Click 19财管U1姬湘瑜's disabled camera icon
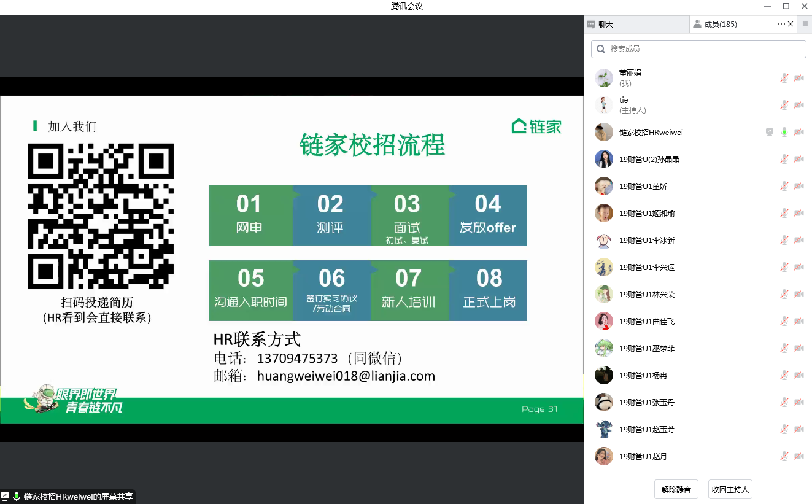This screenshot has width=812, height=504. pos(799,213)
